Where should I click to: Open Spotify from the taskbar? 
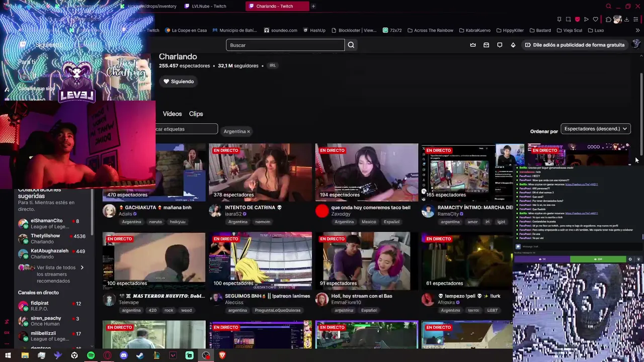(91, 355)
